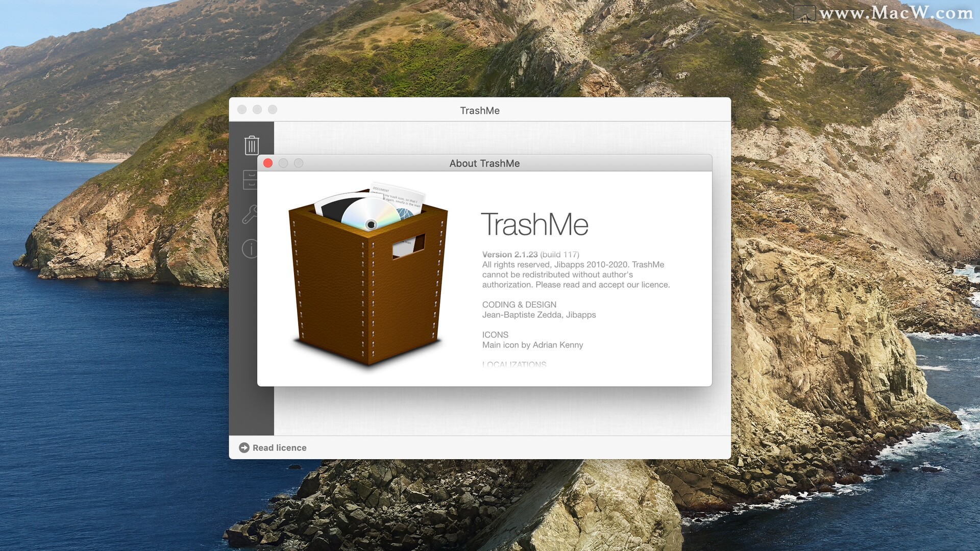This screenshot has height=551, width=980.
Task: Select the wrench tools icon in sidebar
Action: 250,214
